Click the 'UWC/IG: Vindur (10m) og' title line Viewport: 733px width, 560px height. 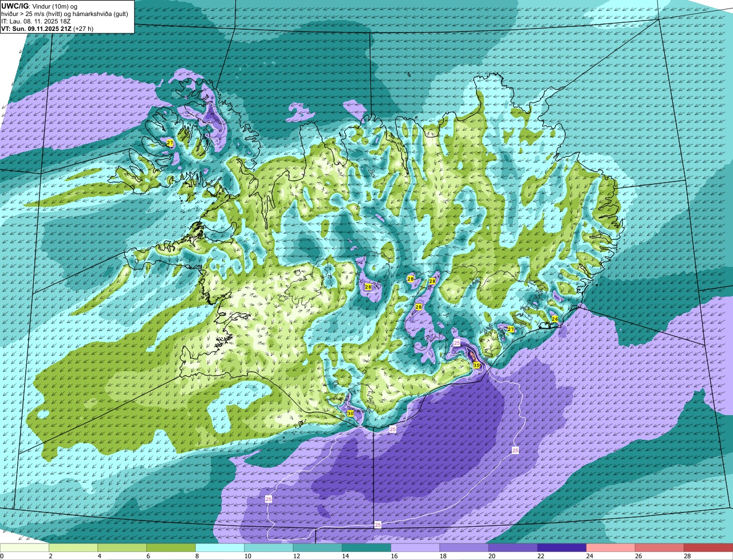39,6
